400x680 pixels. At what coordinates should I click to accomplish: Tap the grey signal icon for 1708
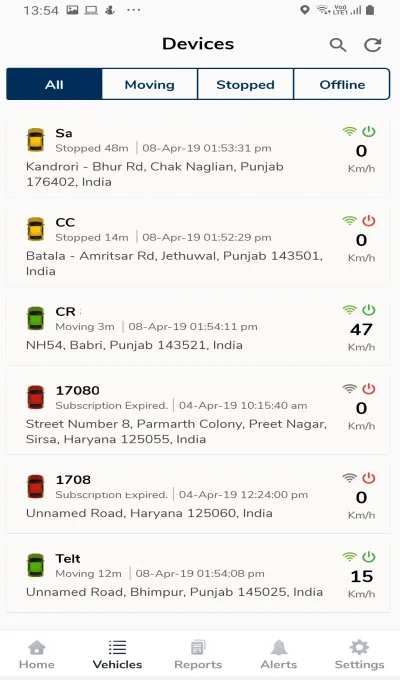tap(349, 478)
